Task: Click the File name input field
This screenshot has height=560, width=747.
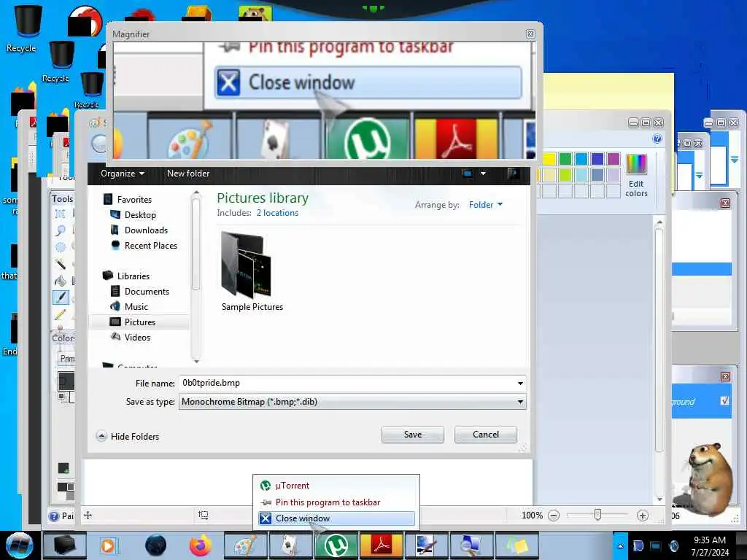Action: [x=348, y=383]
